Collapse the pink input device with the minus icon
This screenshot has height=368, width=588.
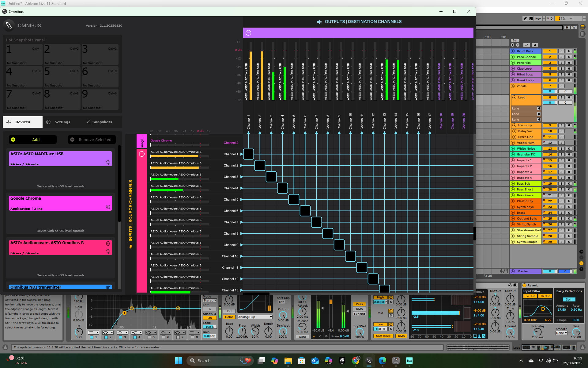point(142,154)
